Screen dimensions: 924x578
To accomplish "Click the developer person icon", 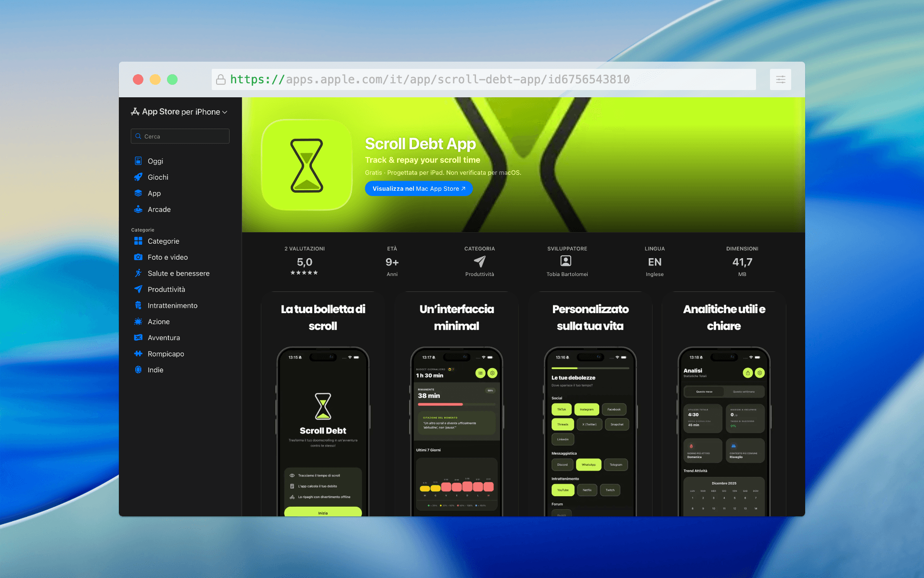I will pos(566,261).
